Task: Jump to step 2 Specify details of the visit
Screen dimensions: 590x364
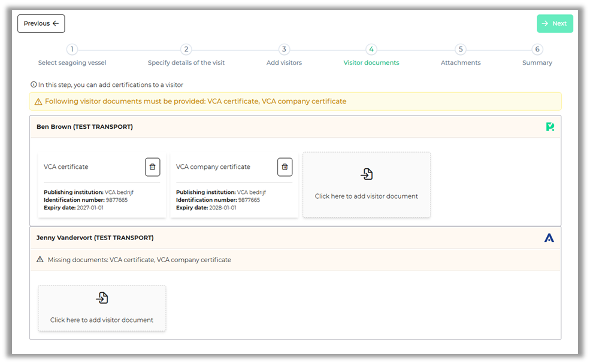Action: pos(186,50)
